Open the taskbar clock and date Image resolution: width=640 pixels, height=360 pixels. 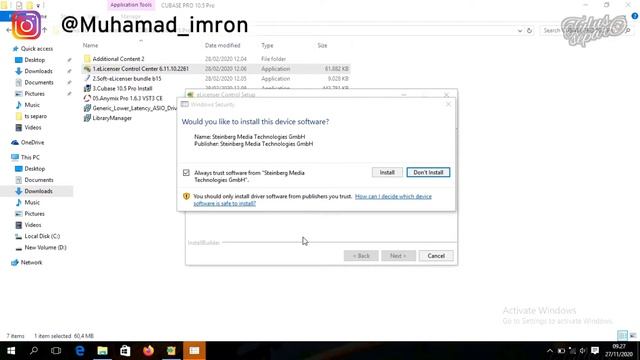point(619,351)
